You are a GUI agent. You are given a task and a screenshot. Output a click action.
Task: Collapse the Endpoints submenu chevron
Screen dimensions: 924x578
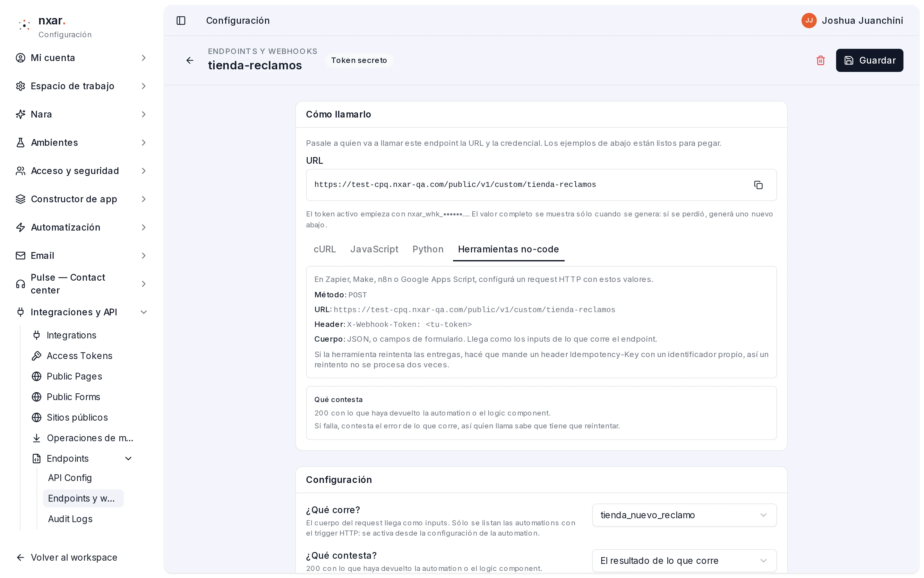pyautogui.click(x=128, y=459)
